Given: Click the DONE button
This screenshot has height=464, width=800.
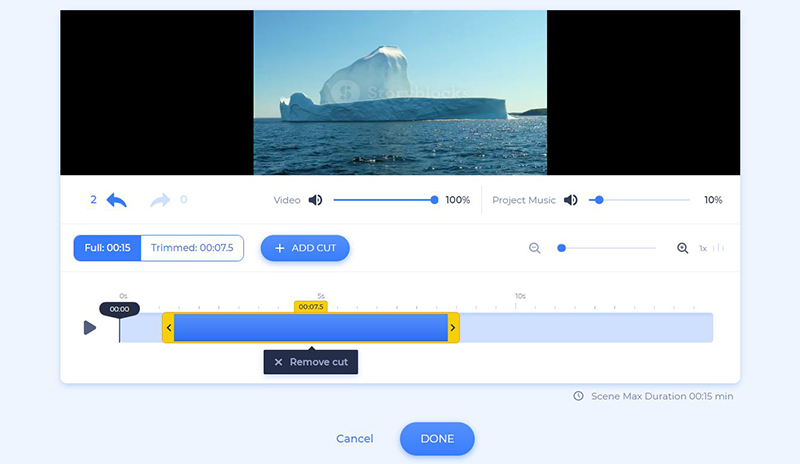Looking at the screenshot, I should pyautogui.click(x=437, y=438).
